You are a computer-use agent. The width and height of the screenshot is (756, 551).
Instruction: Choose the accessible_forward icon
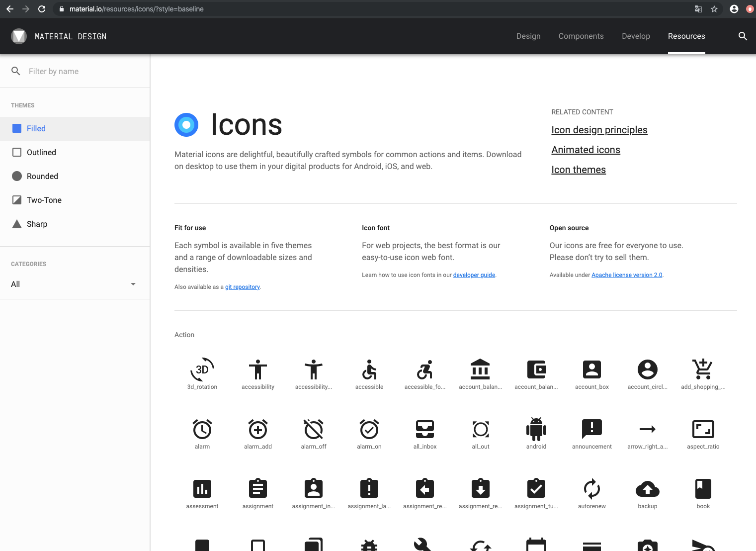tap(425, 369)
